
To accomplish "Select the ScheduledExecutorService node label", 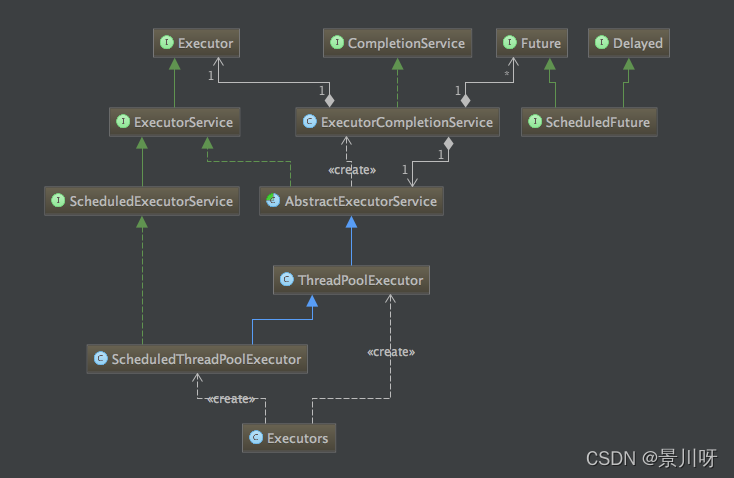I will (151, 201).
